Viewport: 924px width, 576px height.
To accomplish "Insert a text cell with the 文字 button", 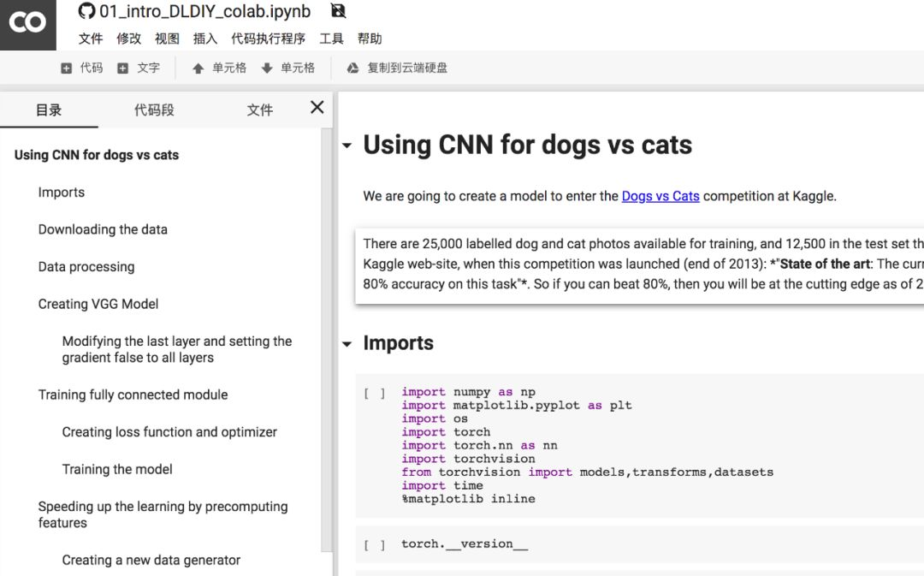I will pos(139,68).
